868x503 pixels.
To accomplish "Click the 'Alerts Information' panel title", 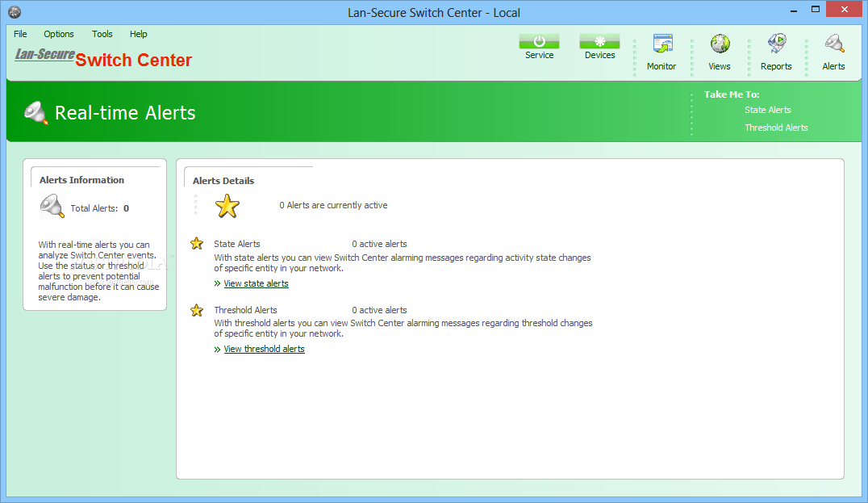I will point(82,180).
